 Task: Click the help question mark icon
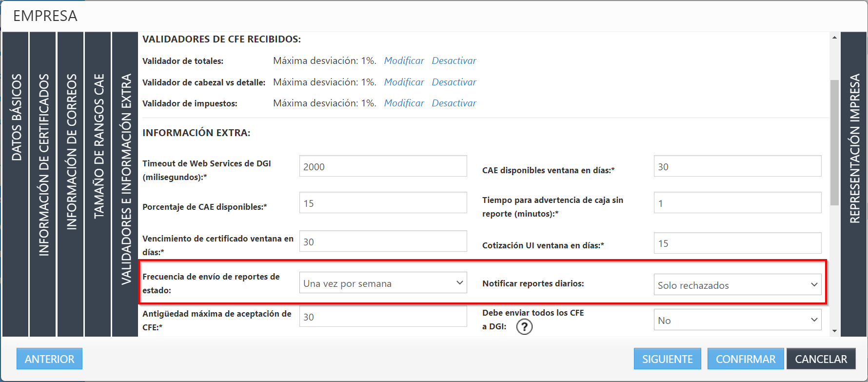(524, 326)
